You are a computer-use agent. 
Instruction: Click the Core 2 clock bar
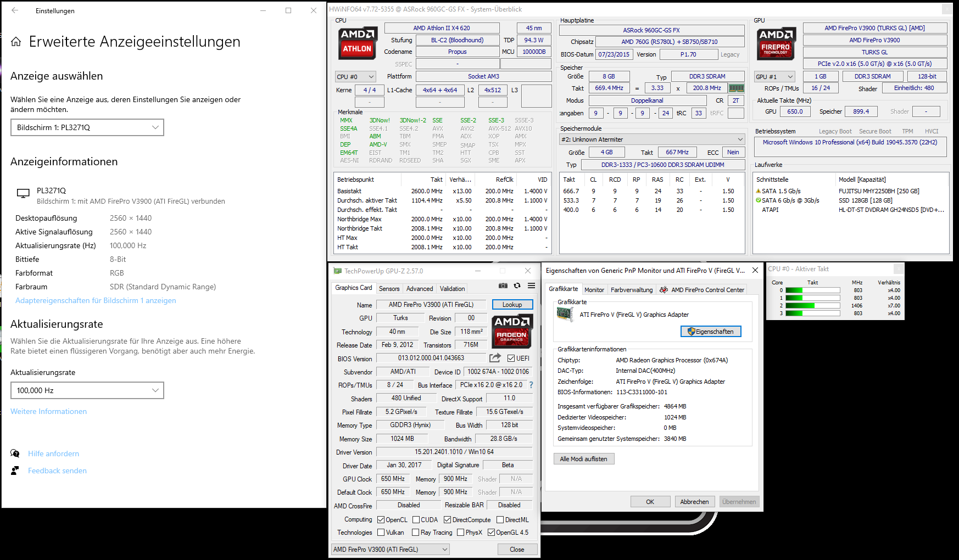coord(813,306)
